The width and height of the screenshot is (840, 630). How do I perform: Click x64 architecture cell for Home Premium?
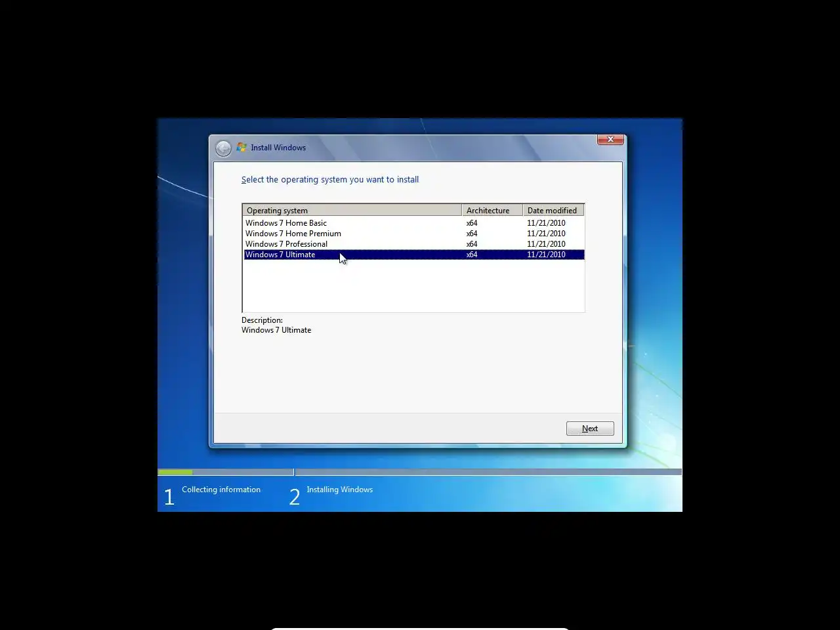(472, 234)
